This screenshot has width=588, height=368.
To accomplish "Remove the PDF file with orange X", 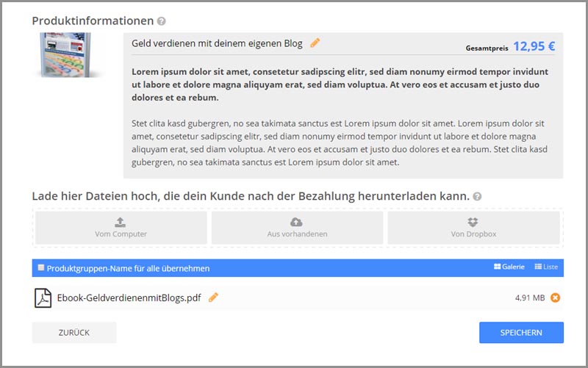I will coord(555,297).
